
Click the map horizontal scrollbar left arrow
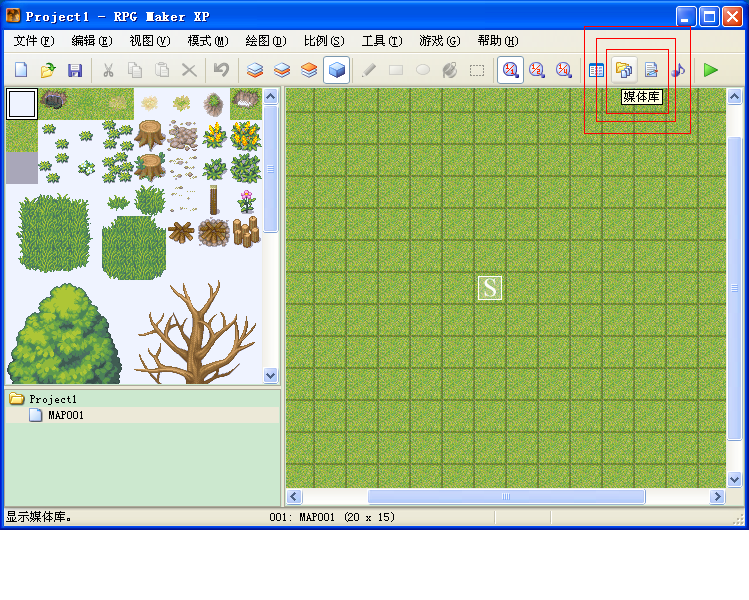click(294, 497)
